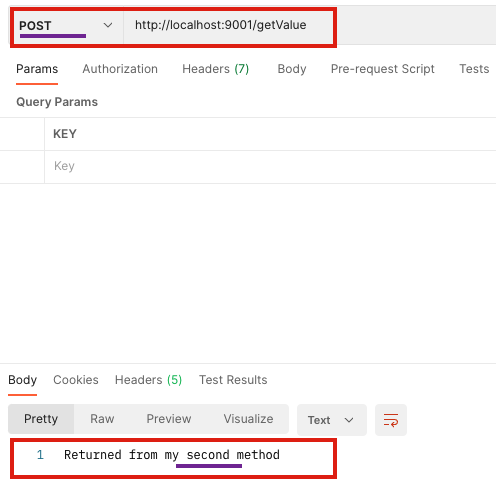
Task: Switch to the Pre-request Script tab
Action: 383,69
